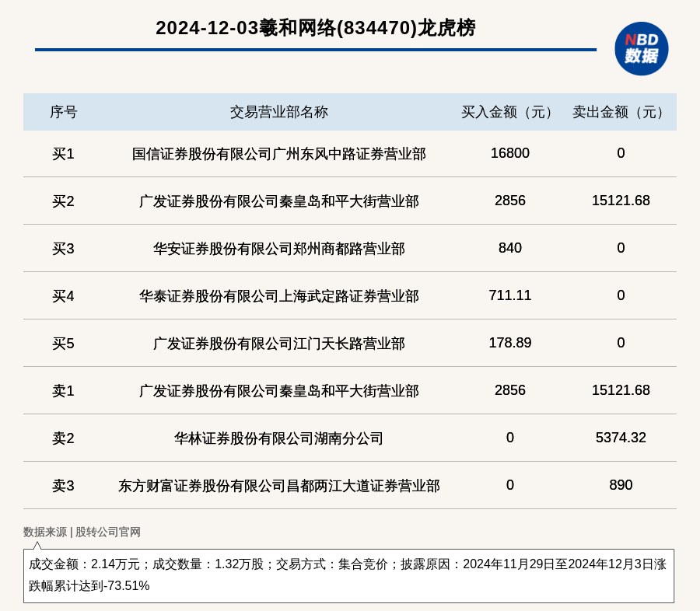
Task: Select 华林证券股份有限公司湖南分公司
Action: (x=279, y=438)
